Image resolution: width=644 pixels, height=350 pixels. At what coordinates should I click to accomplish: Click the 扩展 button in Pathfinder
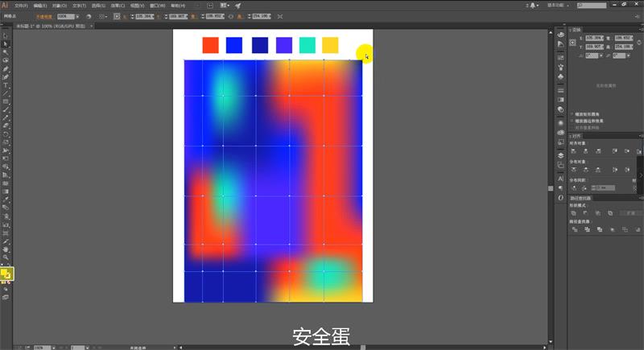[630, 213]
